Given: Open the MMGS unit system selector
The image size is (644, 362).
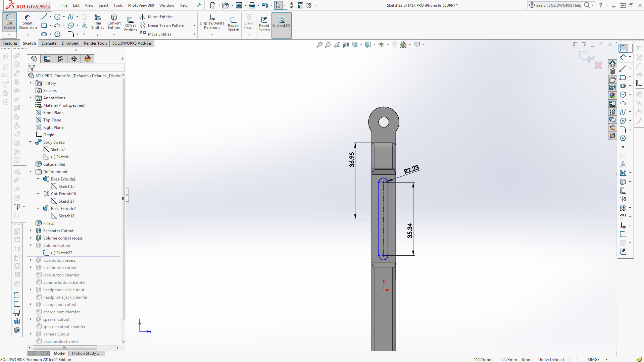Looking at the screenshot, I should 593,359.
